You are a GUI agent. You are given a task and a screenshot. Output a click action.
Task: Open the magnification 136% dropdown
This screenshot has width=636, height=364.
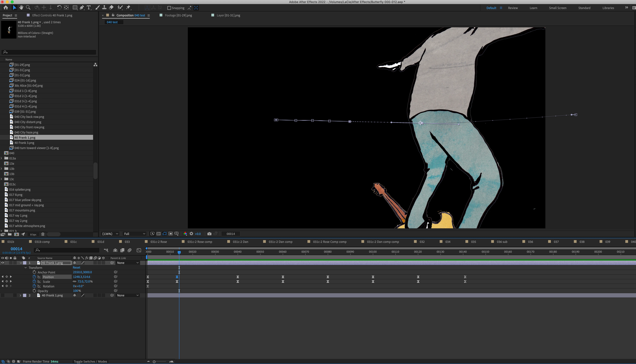(110, 234)
